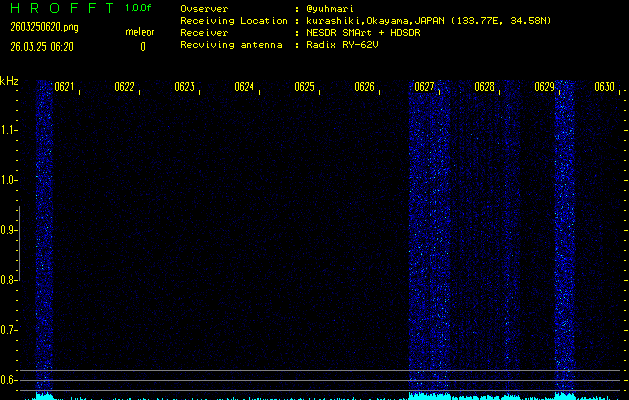The image size is (629, 400).
Task: Click the 1.0 frequency axis label
Action: coord(9,180)
